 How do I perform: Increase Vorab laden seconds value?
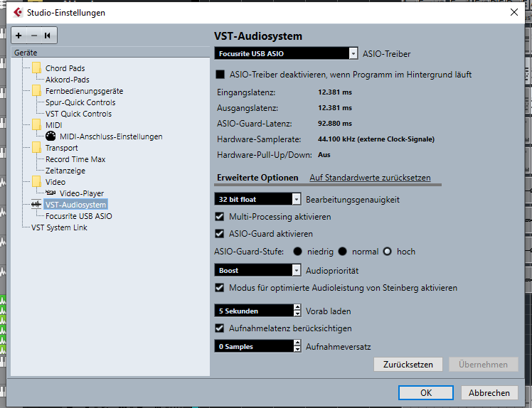[x=297, y=307]
